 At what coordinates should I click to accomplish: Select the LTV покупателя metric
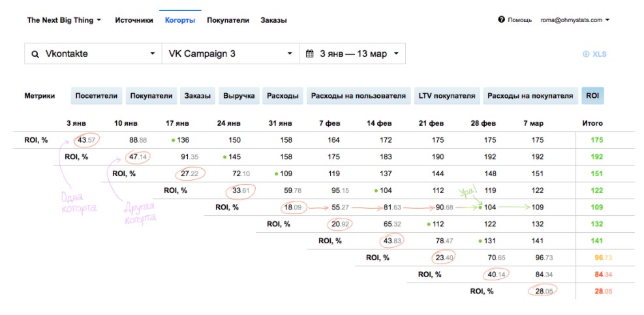pyautogui.click(x=447, y=96)
